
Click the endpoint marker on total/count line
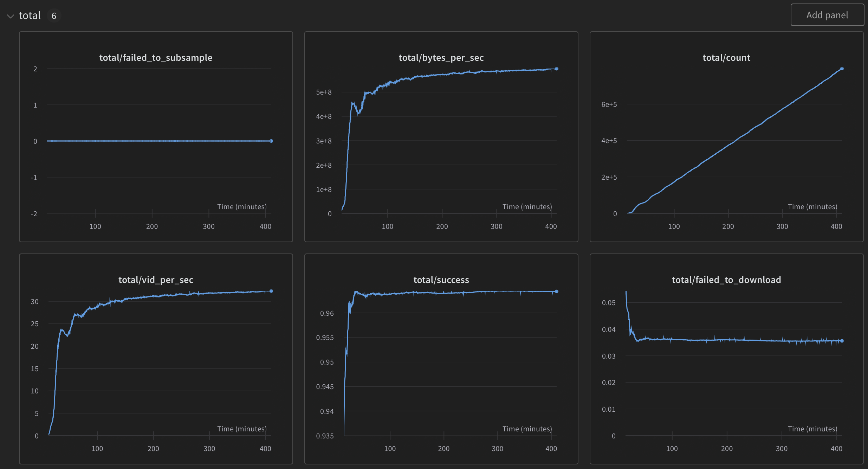(842, 69)
